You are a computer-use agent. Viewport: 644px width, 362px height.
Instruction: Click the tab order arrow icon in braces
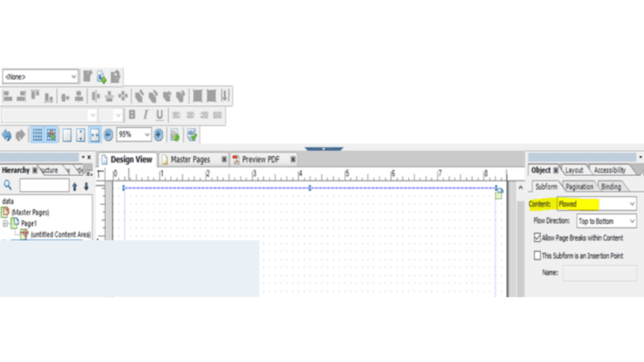225,96
